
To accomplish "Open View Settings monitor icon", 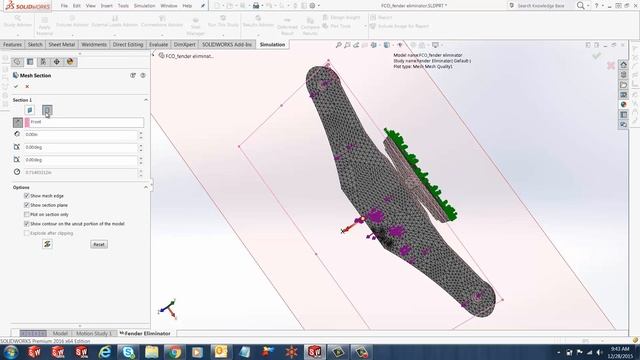I will point(436,45).
